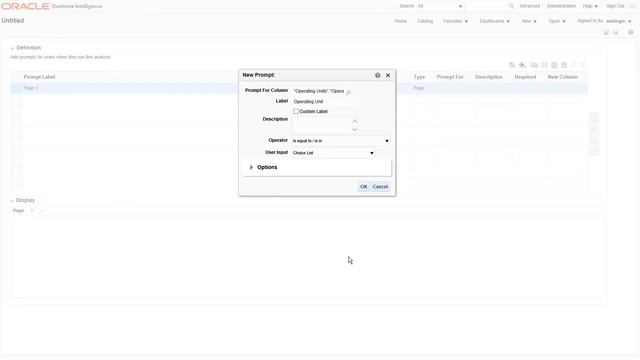Click the search magnifier icon
The height and width of the screenshot is (360, 640).
511,6
